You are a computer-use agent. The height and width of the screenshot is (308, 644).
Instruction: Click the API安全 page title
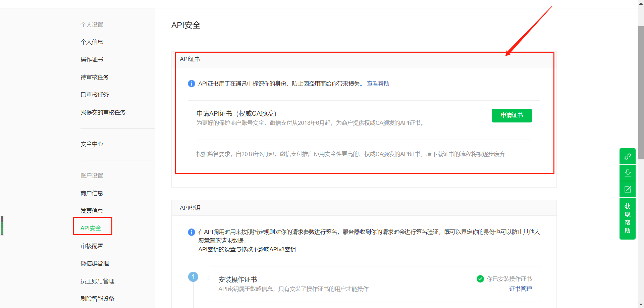pos(186,25)
